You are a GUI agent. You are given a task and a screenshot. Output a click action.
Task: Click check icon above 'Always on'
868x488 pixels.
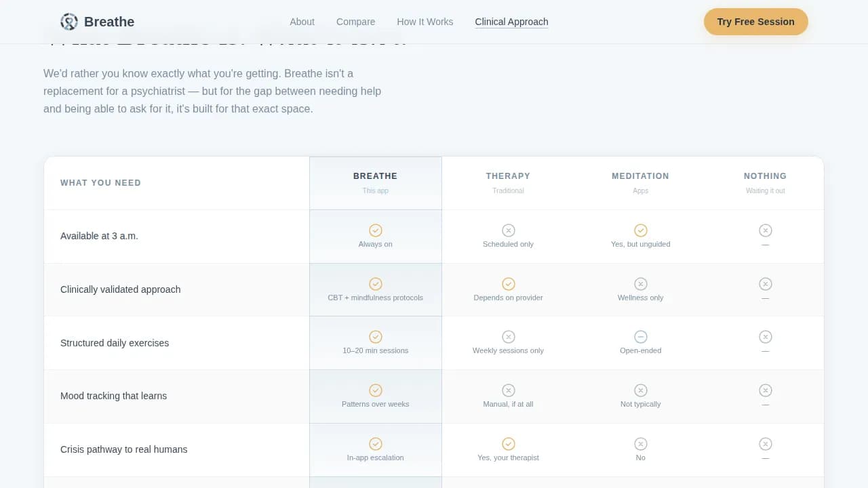(x=376, y=230)
